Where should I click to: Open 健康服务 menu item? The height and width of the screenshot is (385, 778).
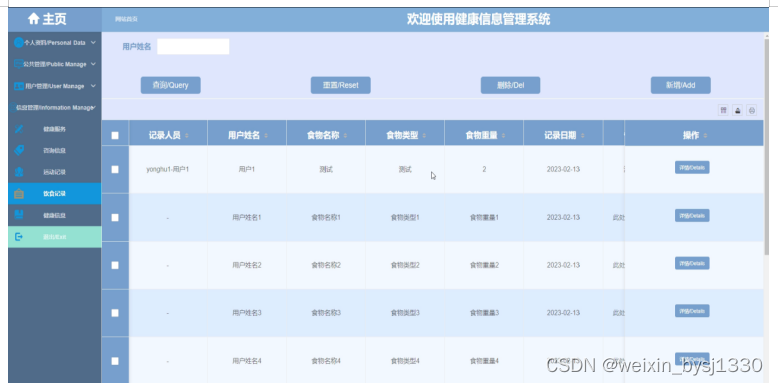[x=55, y=129]
